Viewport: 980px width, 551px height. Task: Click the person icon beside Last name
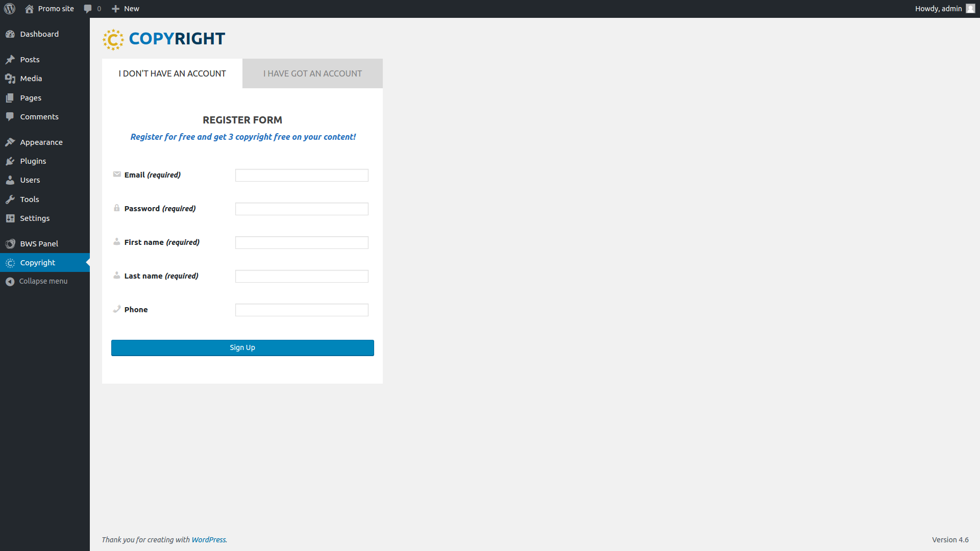coord(117,275)
